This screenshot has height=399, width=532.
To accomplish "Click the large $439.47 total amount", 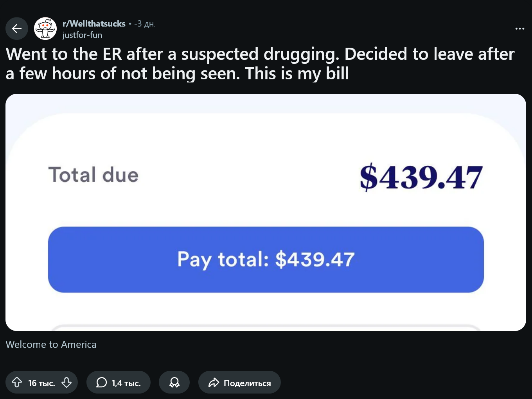I will tap(421, 177).
